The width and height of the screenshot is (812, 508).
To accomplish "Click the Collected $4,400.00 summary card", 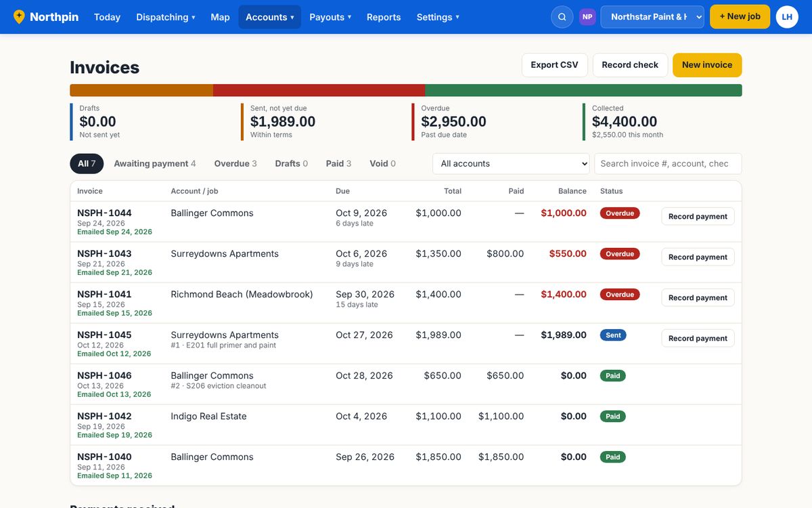I will (x=662, y=122).
